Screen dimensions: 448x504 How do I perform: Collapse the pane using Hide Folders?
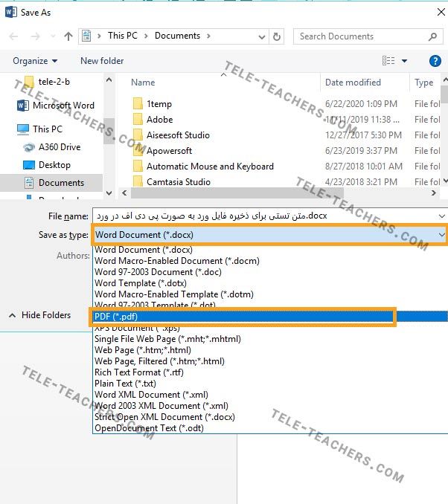click(39, 315)
